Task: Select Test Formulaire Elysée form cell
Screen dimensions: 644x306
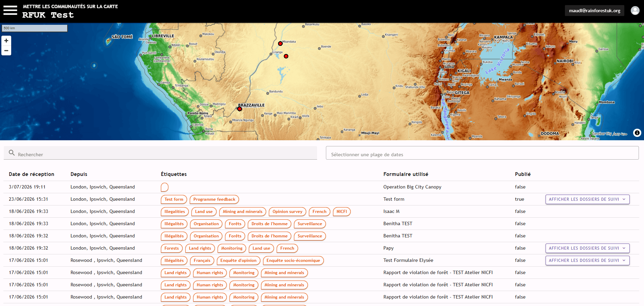Action: 408,260
